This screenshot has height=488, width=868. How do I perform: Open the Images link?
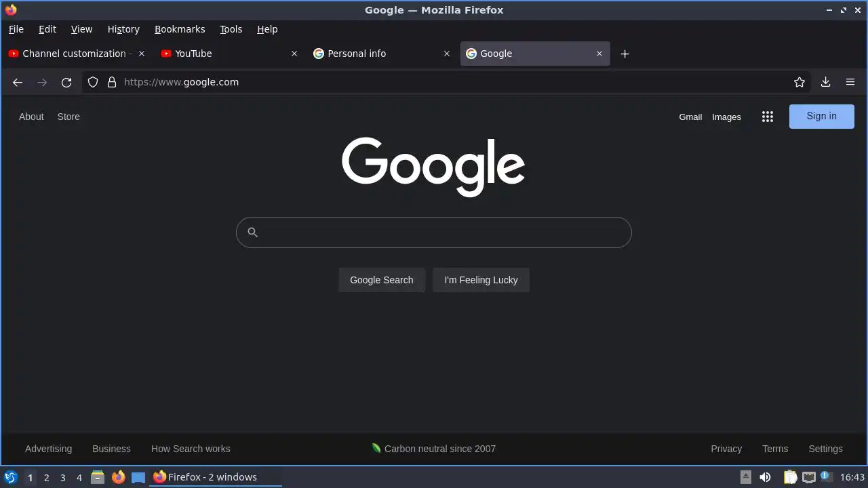[x=726, y=117]
